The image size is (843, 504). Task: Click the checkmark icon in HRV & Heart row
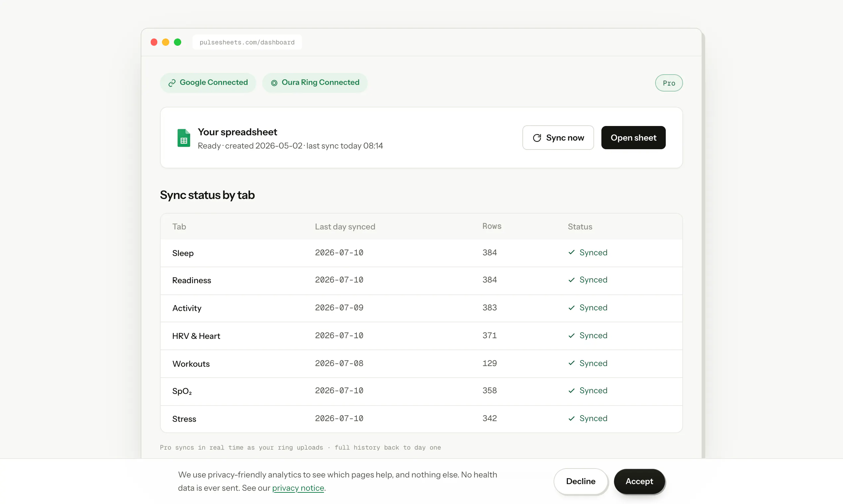coord(572,335)
